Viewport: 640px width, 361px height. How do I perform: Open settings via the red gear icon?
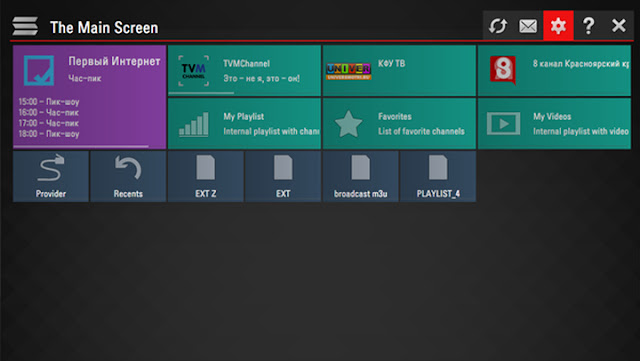[x=558, y=26]
